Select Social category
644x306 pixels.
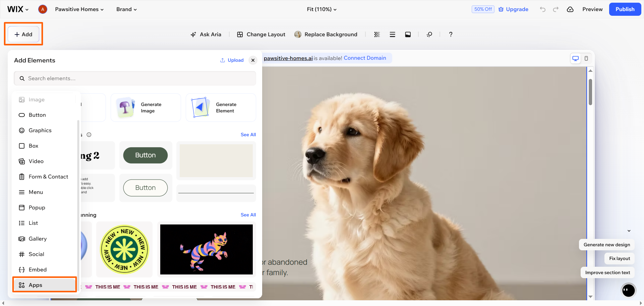click(x=45, y=254)
